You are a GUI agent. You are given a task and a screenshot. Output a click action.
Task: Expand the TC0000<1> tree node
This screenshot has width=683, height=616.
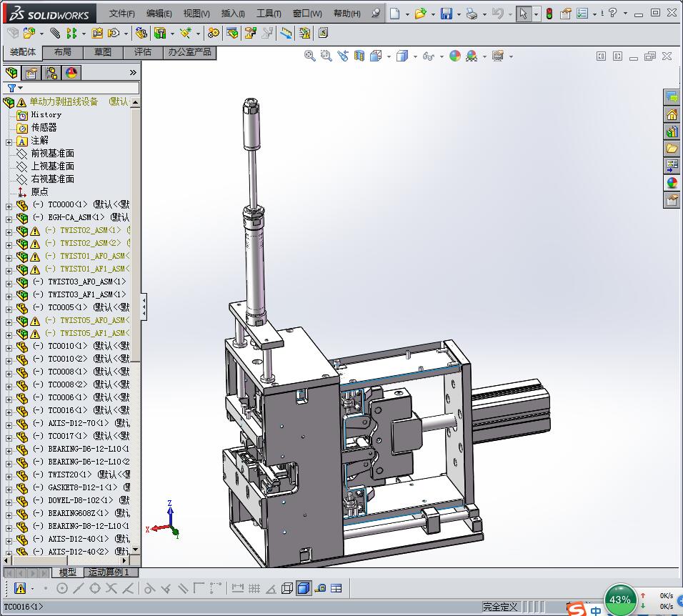tap(9, 205)
